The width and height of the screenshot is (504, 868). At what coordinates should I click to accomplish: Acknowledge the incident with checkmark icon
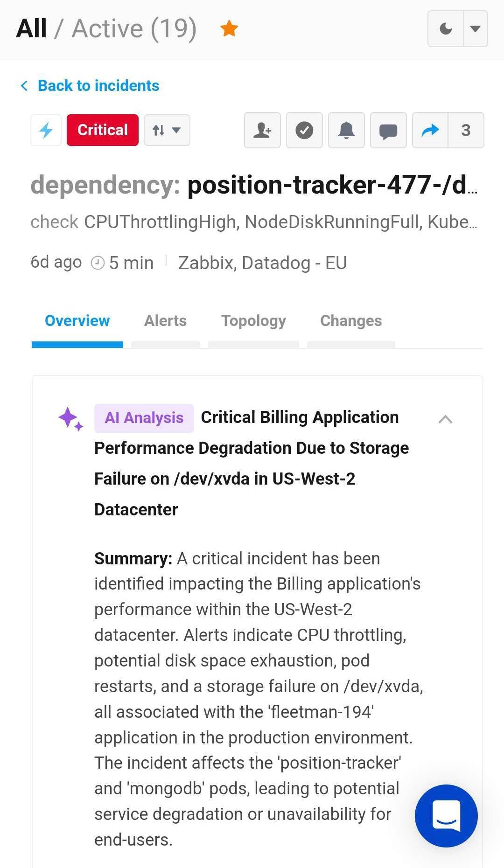(x=304, y=131)
